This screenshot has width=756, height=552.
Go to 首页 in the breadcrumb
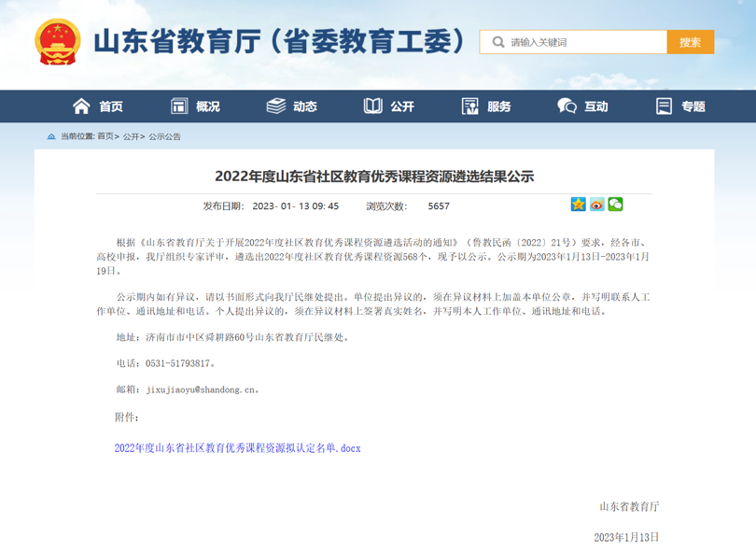105,137
